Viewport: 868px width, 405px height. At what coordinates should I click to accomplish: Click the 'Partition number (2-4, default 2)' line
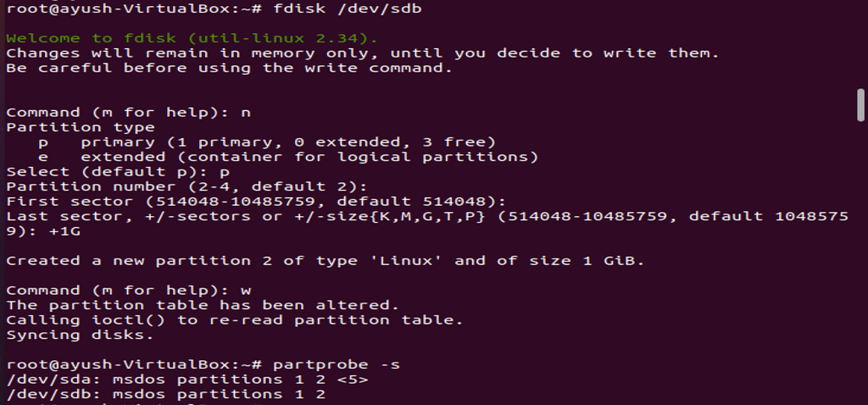[x=186, y=186]
